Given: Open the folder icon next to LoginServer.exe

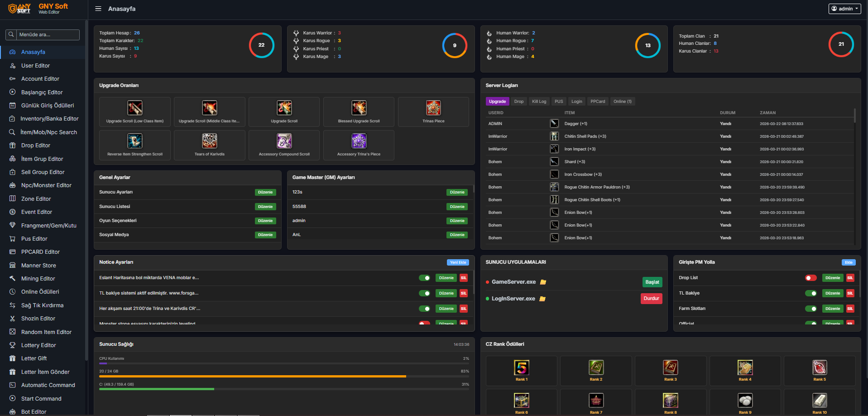Looking at the screenshot, I should pyautogui.click(x=542, y=299).
